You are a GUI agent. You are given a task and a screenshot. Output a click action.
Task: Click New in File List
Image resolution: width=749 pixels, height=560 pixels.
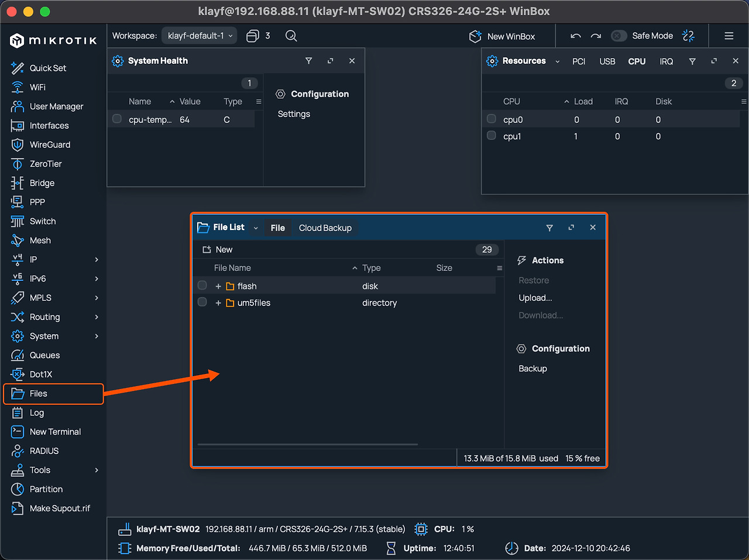[x=218, y=249]
